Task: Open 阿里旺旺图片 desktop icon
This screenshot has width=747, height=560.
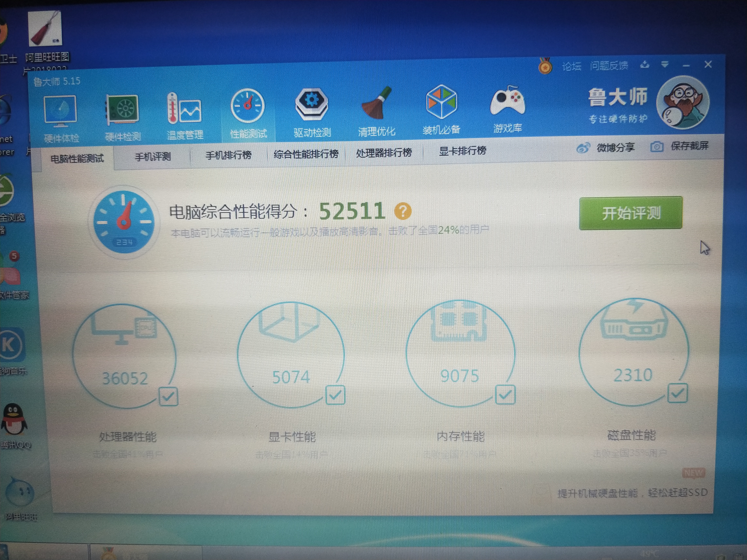Action: 45,41
